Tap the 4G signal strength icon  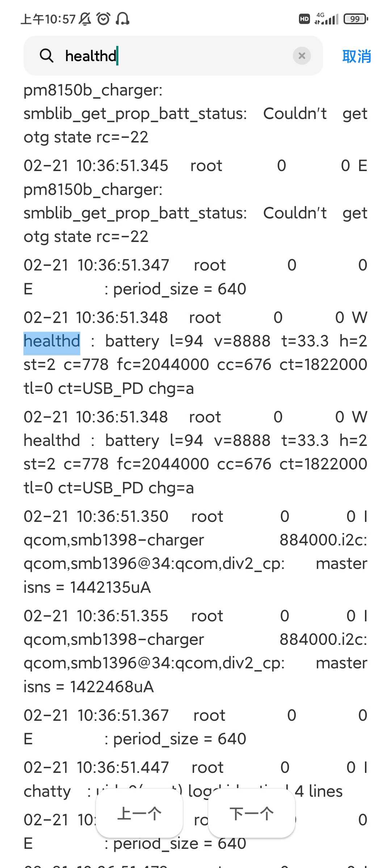pyautogui.click(x=327, y=19)
